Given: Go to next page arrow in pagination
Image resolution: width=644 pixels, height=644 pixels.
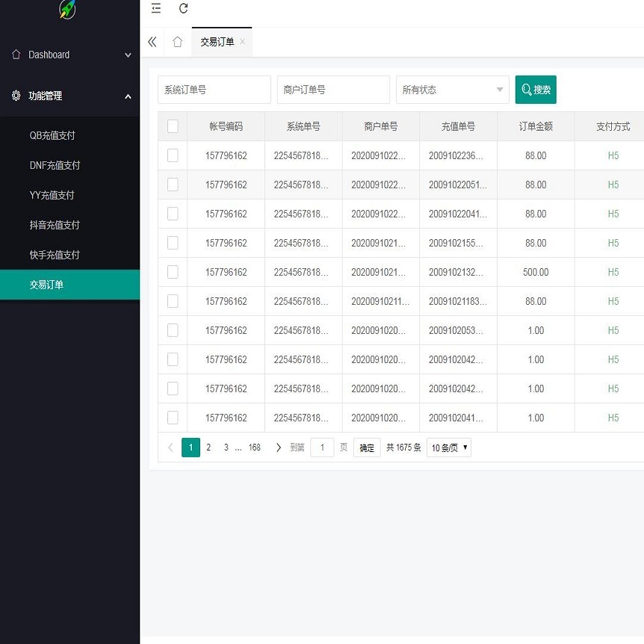Looking at the screenshot, I should coord(279,448).
